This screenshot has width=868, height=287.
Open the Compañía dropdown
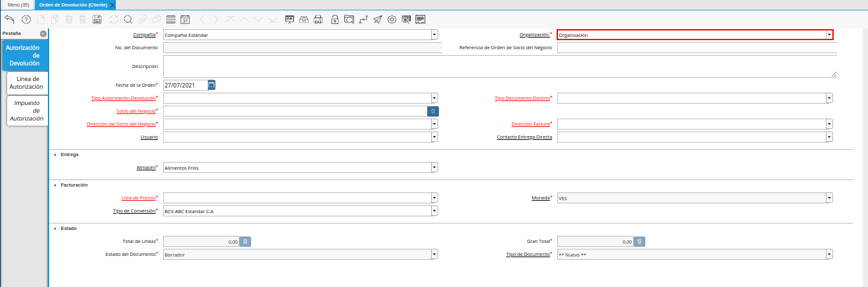(434, 35)
